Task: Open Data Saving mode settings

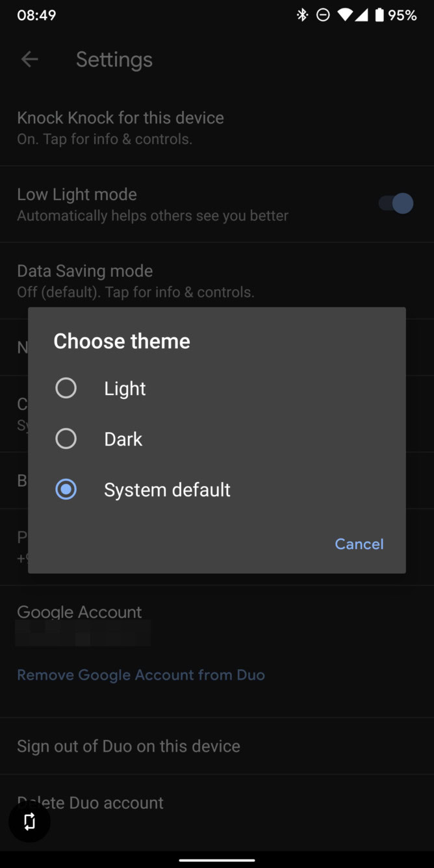Action: point(135,281)
